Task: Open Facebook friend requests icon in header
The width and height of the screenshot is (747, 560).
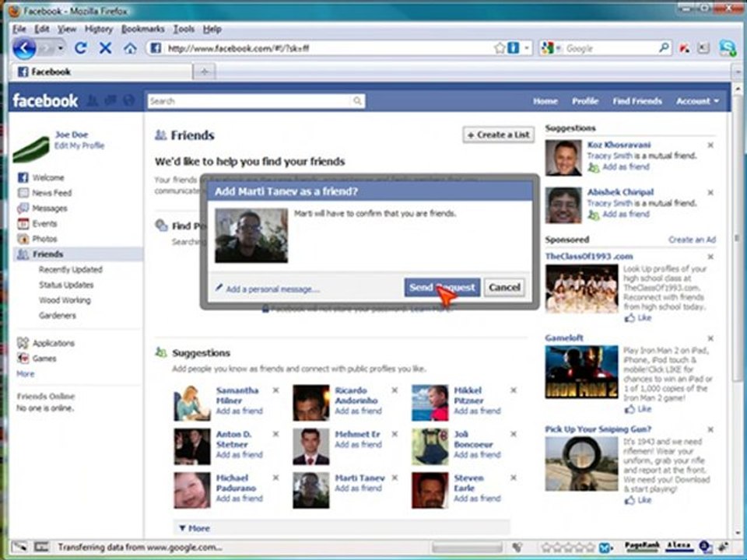Action: pos(93,100)
